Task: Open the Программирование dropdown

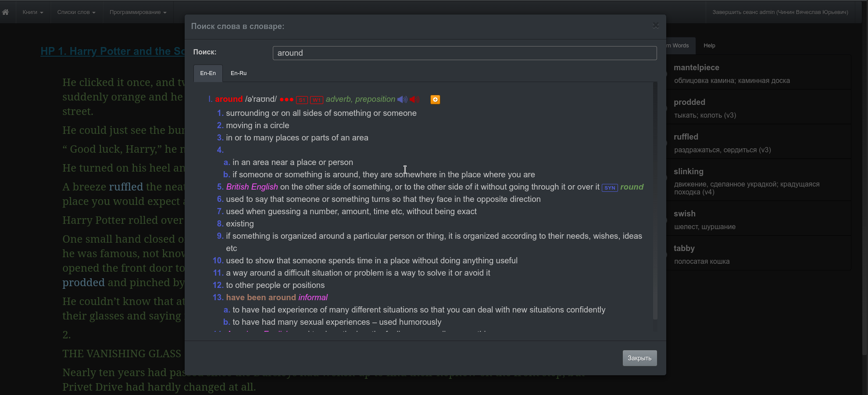Action: click(138, 12)
